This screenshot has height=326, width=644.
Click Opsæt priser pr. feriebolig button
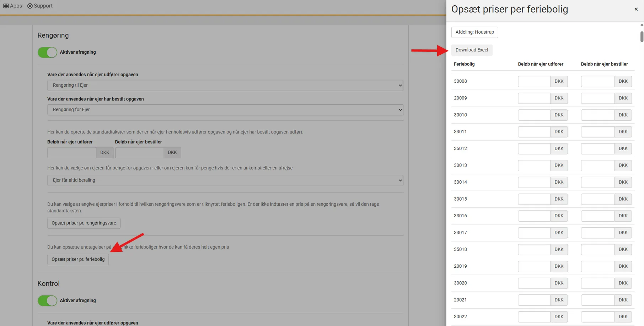pos(78,260)
